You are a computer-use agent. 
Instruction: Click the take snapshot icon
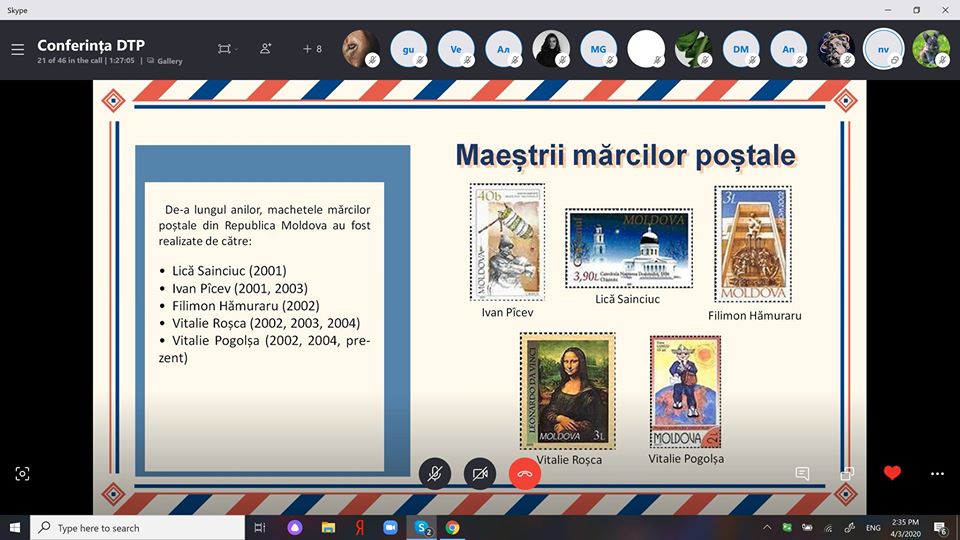22,473
